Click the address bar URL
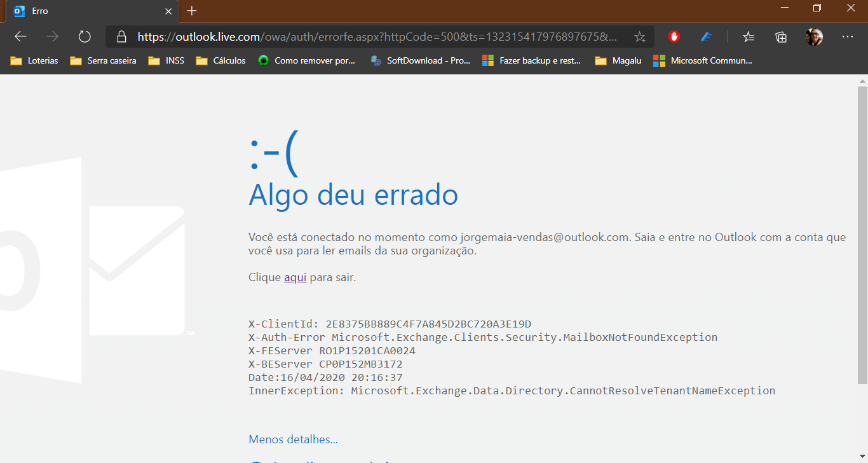The image size is (868, 463). point(377,37)
